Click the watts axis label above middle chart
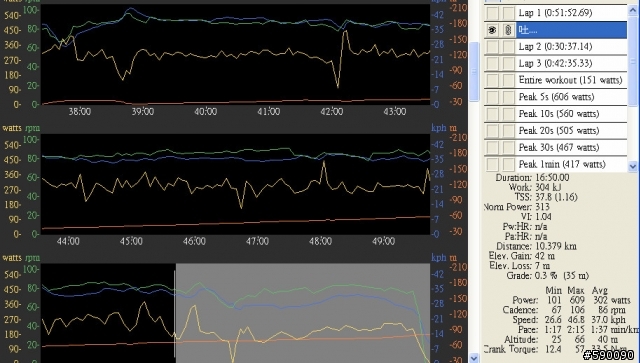Screen dimensions: 640x363 (12, 128)
